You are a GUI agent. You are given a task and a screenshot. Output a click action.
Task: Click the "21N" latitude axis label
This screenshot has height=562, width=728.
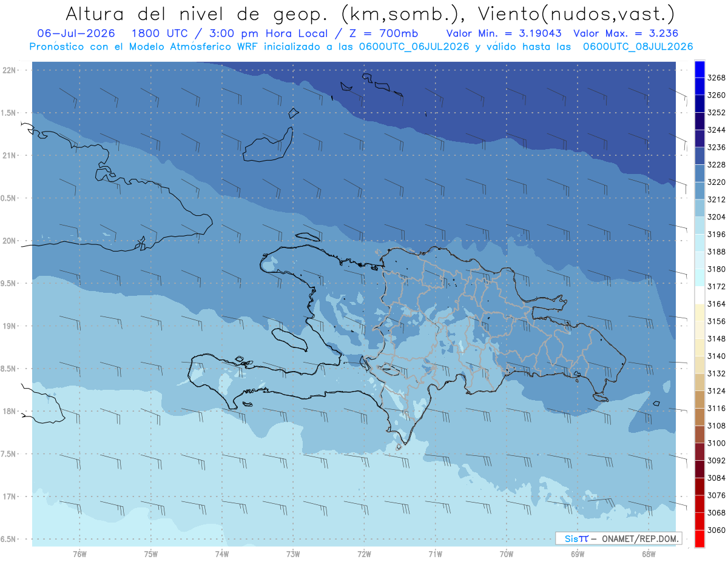click(x=9, y=156)
